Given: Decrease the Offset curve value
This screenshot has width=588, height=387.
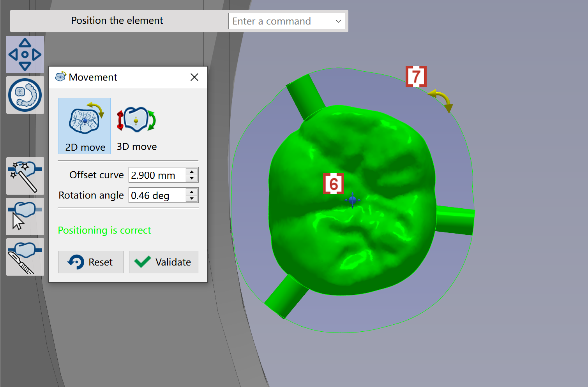Looking at the screenshot, I should pos(192,178).
